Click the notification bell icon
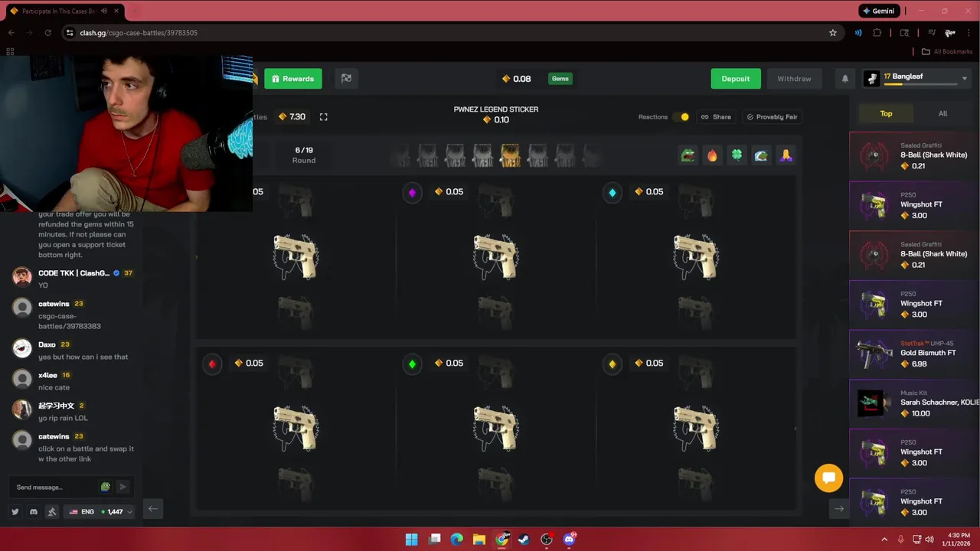Image resolution: width=980 pixels, height=551 pixels. point(845,79)
